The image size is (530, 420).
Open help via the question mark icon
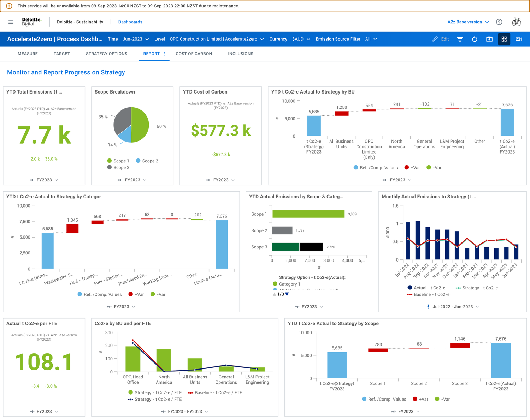click(x=499, y=22)
